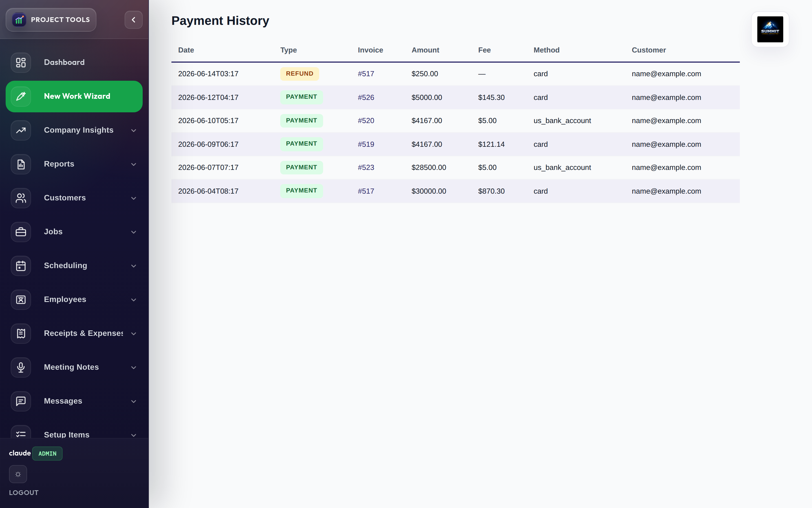
Task: Open invoice #526 link
Action: (366, 97)
